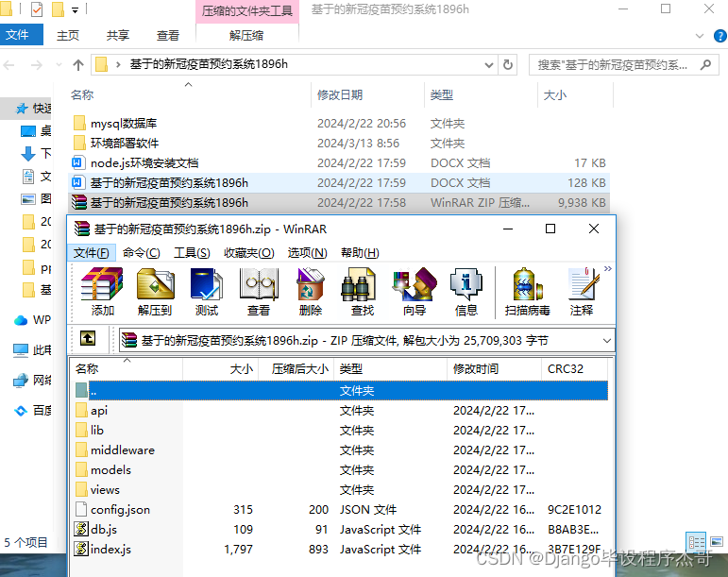Open the Find (查找) binoculars icon
Image resolution: width=728 pixels, height=577 pixels.
tap(363, 292)
